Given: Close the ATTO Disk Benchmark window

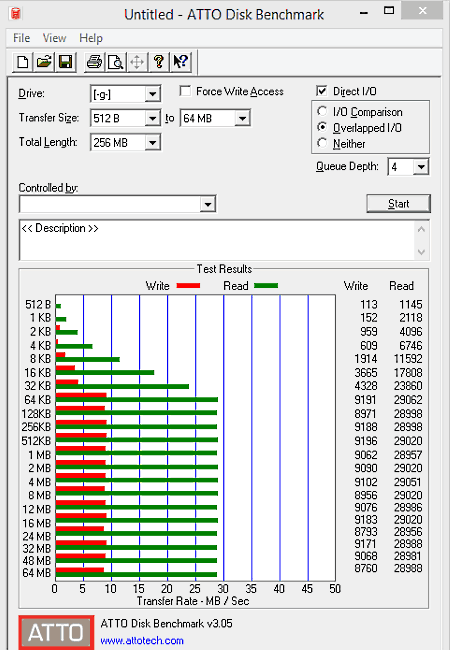Looking at the screenshot, I should (423, 11).
